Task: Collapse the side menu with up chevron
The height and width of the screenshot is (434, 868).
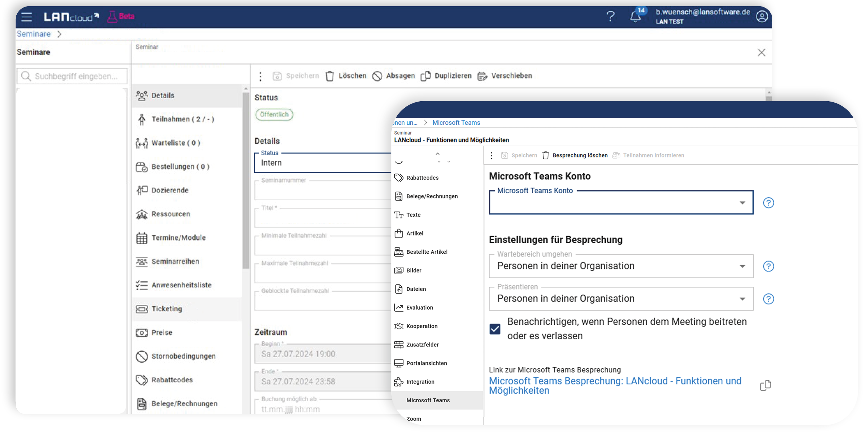Action: coord(437,154)
